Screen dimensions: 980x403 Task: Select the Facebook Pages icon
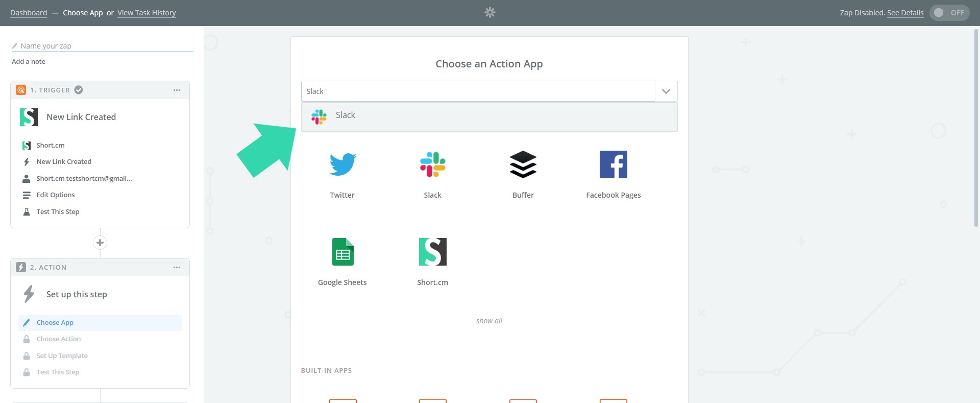tap(614, 164)
